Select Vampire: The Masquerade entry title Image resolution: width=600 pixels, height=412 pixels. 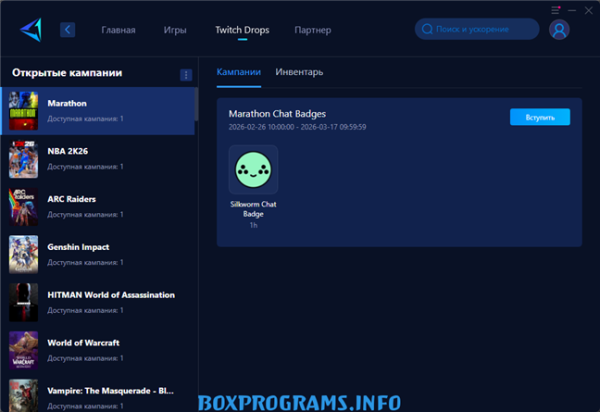pyautogui.click(x=111, y=391)
